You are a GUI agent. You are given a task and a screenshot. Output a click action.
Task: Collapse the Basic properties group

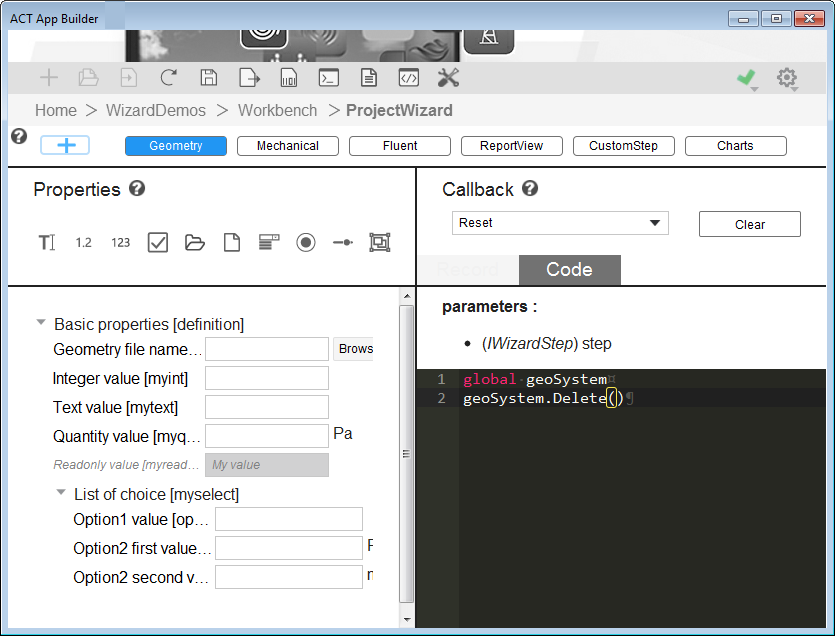[41, 323]
